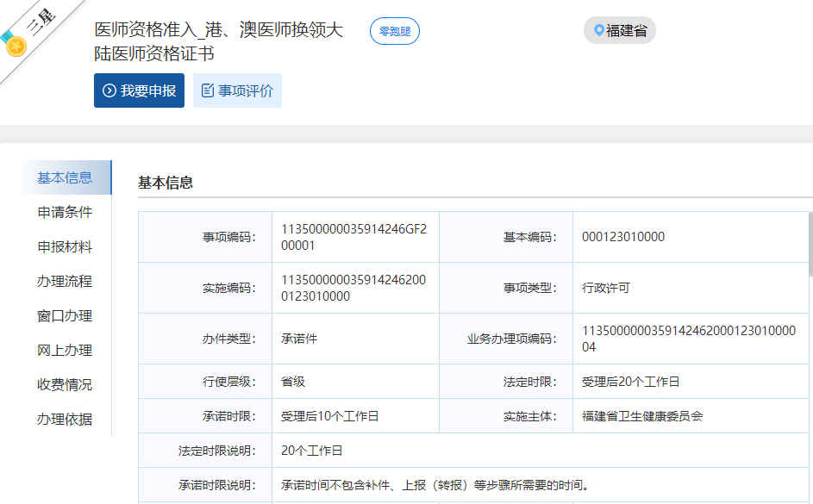Go to the 办理流程 tab
The image size is (813, 504).
click(65, 281)
